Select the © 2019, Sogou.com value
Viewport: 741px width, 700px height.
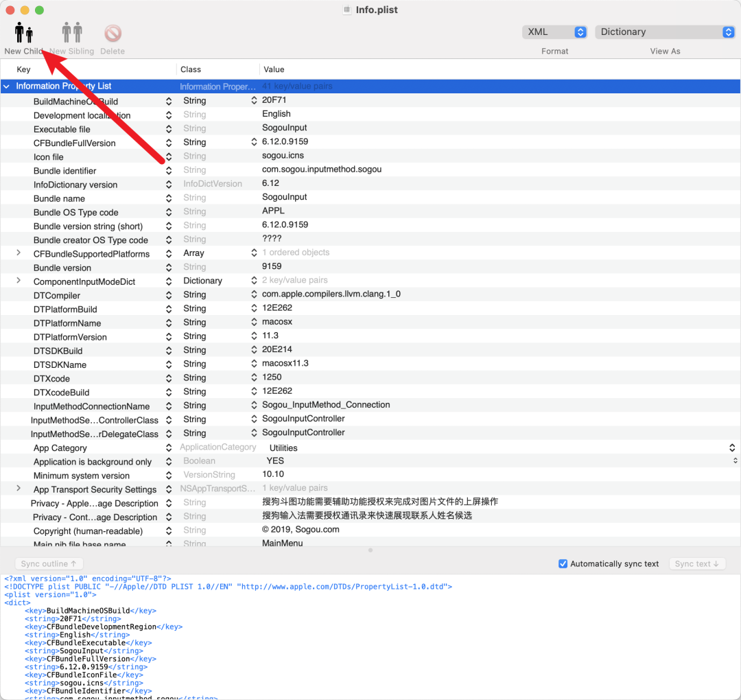coord(301,529)
